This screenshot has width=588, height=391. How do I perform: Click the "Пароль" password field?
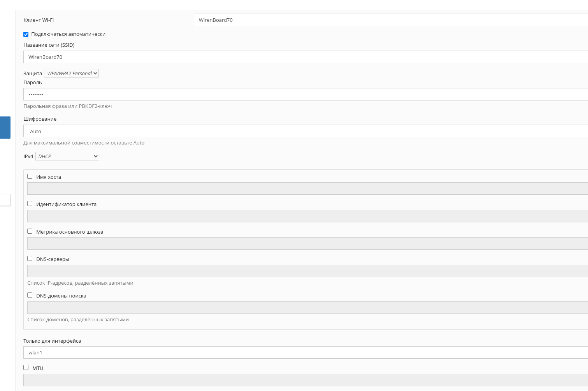pos(305,94)
